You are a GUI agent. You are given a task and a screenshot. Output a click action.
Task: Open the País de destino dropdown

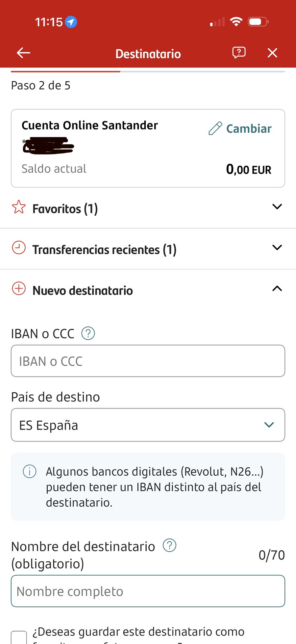[148, 425]
